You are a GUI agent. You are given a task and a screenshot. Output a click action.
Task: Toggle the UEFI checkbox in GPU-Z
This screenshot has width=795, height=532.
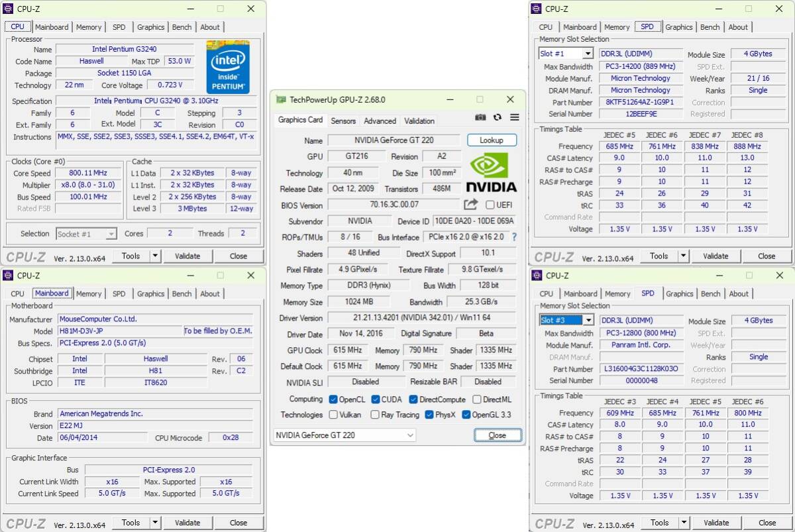(490, 205)
